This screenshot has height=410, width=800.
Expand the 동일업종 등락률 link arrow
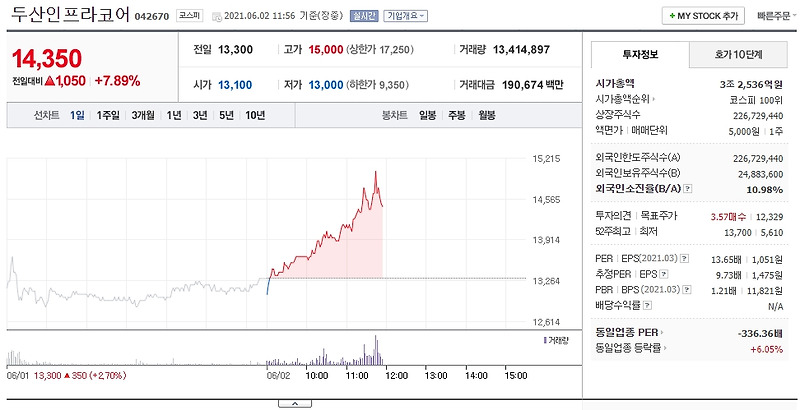pos(666,349)
